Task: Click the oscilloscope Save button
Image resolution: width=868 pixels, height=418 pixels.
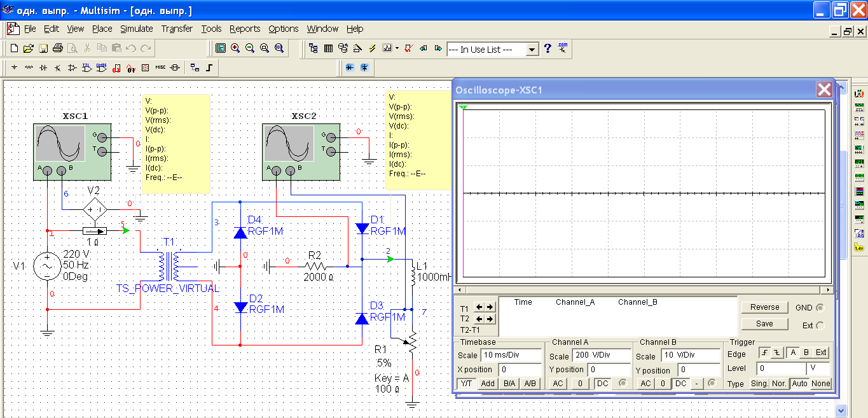Action: tap(764, 324)
